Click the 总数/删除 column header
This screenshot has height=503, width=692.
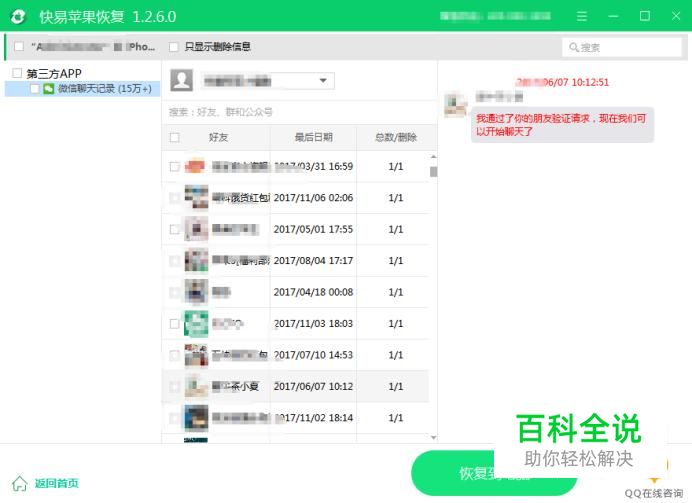click(395, 137)
